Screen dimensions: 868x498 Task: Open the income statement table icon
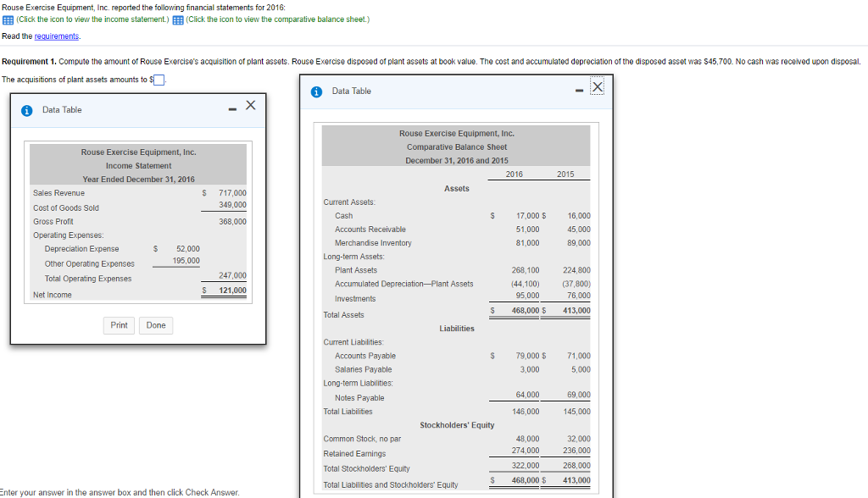click(7, 19)
